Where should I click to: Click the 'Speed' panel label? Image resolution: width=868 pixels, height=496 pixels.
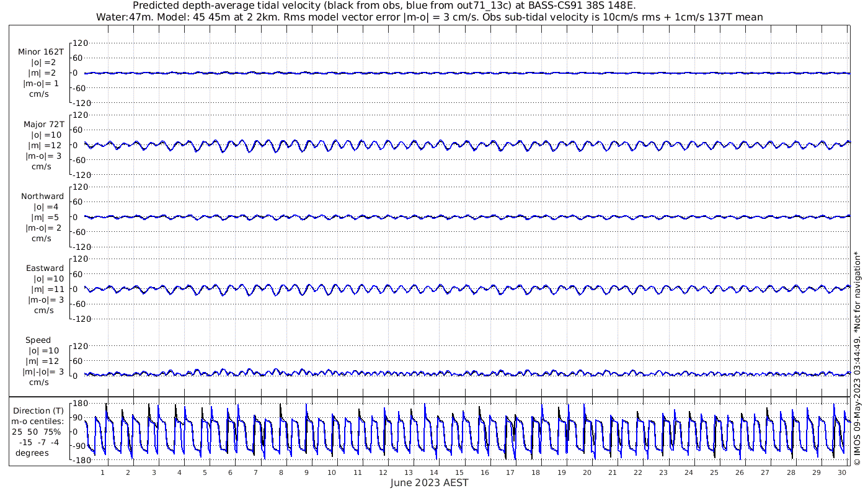[x=38, y=340]
